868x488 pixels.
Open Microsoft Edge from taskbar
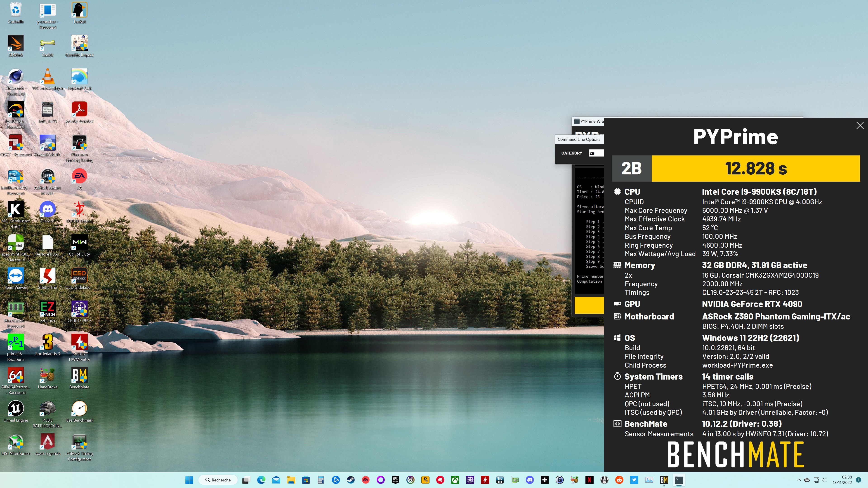(x=261, y=480)
